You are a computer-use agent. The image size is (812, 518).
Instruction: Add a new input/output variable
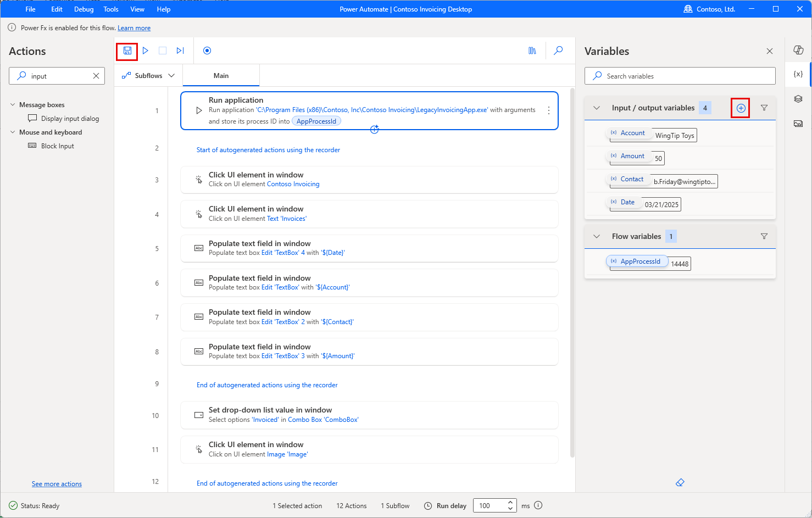point(740,108)
